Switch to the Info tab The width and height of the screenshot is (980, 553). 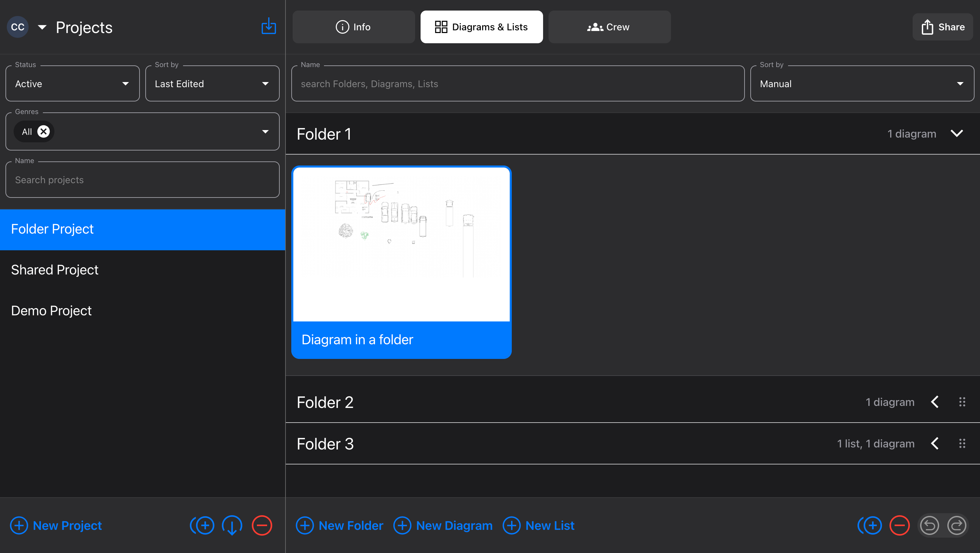354,27
